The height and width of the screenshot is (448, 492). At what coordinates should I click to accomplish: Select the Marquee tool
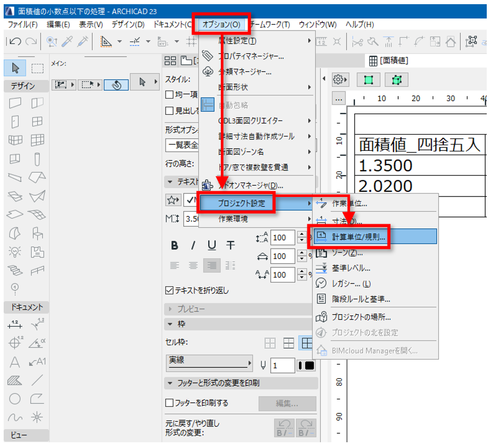37,68
